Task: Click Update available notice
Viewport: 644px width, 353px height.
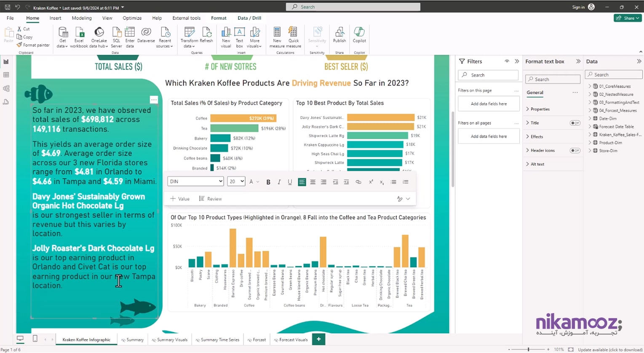Action: pos(610,350)
